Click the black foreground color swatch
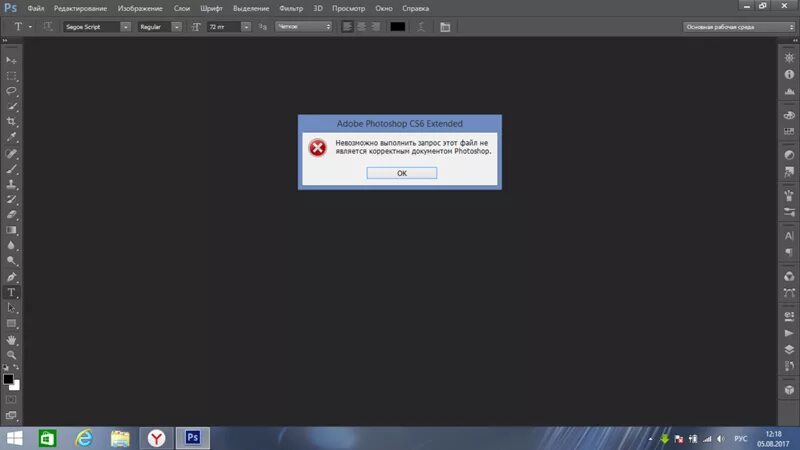800x450 pixels. pyautogui.click(x=7, y=378)
